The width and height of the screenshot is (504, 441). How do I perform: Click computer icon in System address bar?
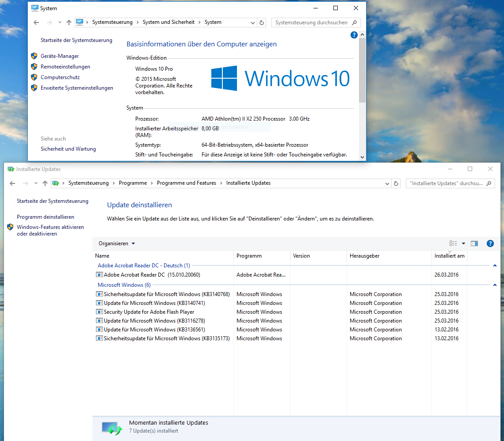pyautogui.click(x=80, y=22)
